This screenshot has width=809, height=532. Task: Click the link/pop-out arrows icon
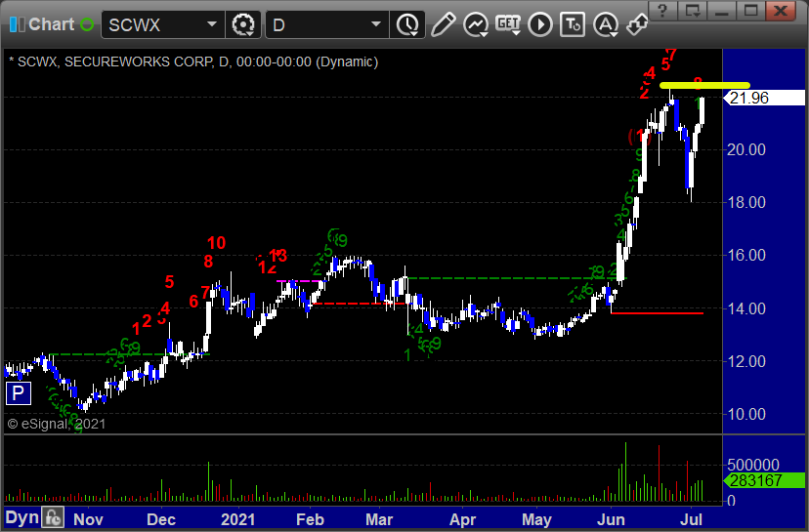(637, 24)
